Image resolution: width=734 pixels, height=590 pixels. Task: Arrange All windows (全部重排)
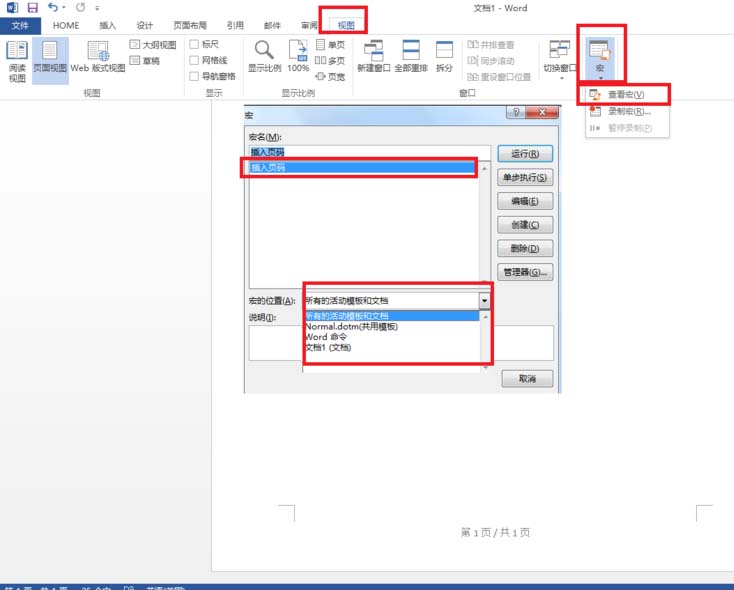411,56
